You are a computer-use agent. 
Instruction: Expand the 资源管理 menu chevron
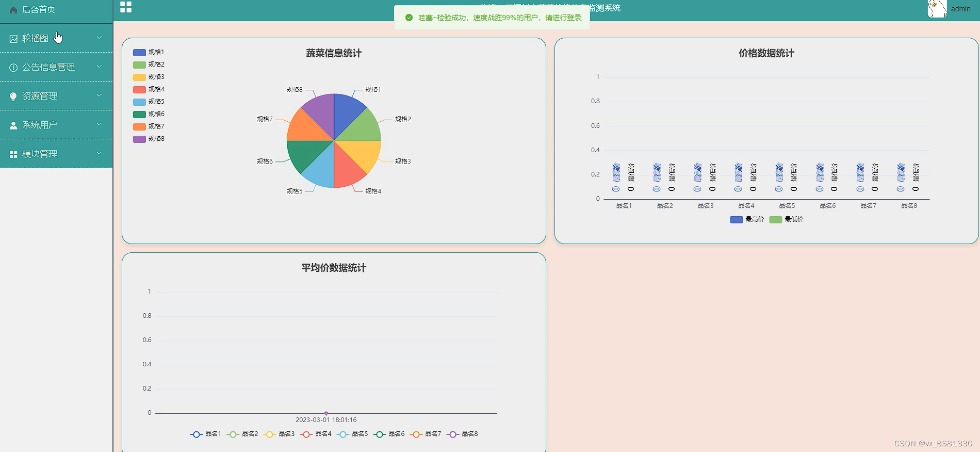99,95
